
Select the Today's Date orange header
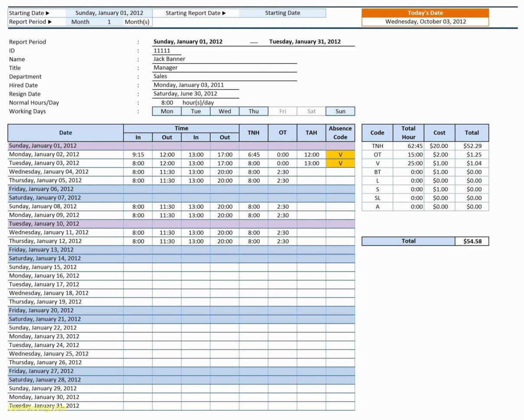(x=425, y=13)
